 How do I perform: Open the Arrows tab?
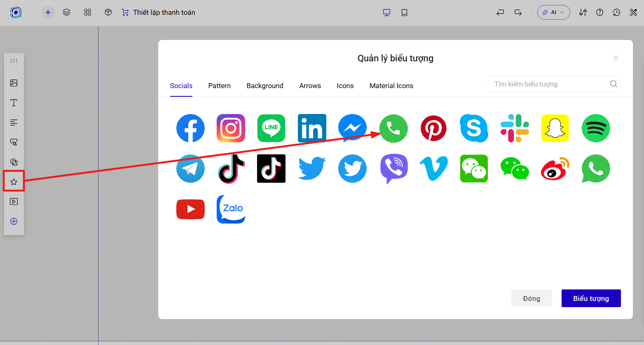[x=310, y=86]
